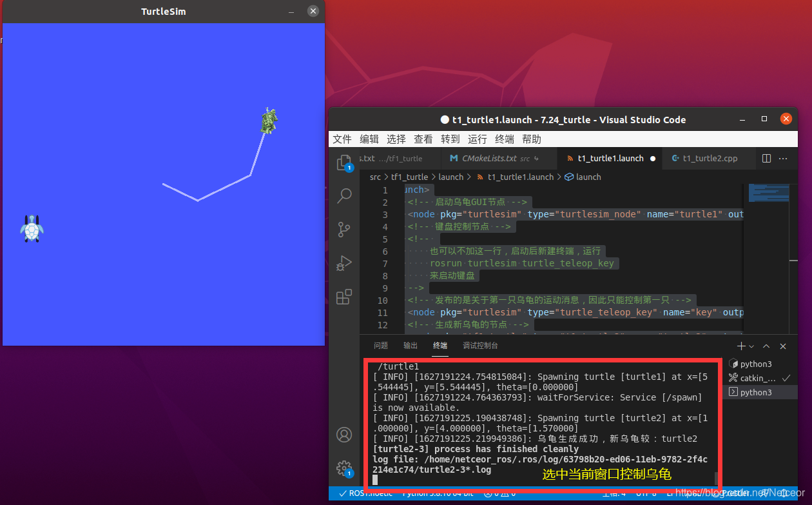Open the 转到 menu

pyautogui.click(x=450, y=139)
